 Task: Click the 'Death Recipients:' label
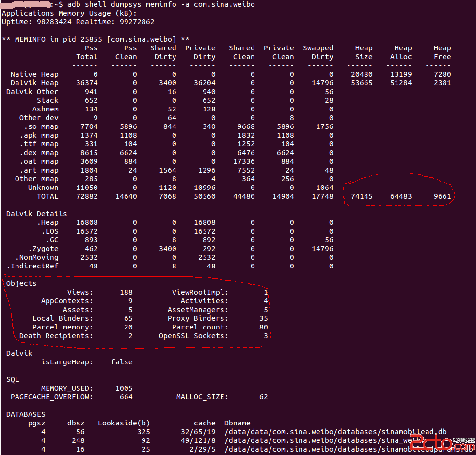click(x=56, y=336)
